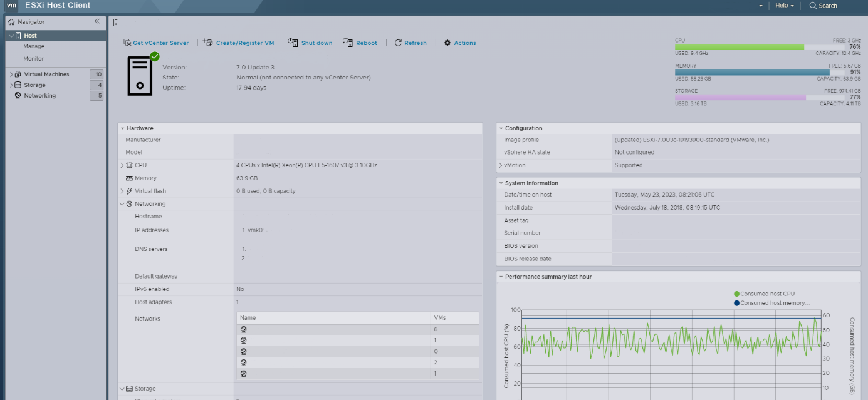Click the install date "Wednesday, July 18, 2018"

click(667, 208)
